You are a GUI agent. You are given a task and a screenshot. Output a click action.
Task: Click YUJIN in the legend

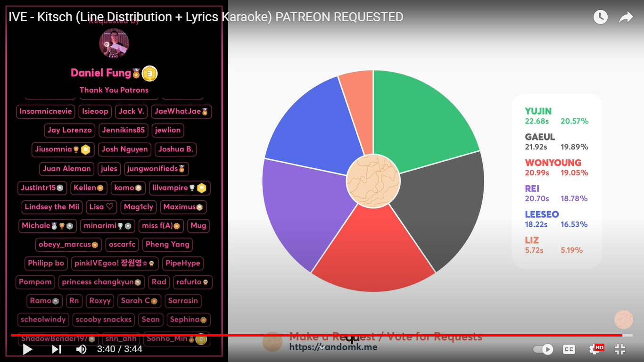tap(538, 111)
